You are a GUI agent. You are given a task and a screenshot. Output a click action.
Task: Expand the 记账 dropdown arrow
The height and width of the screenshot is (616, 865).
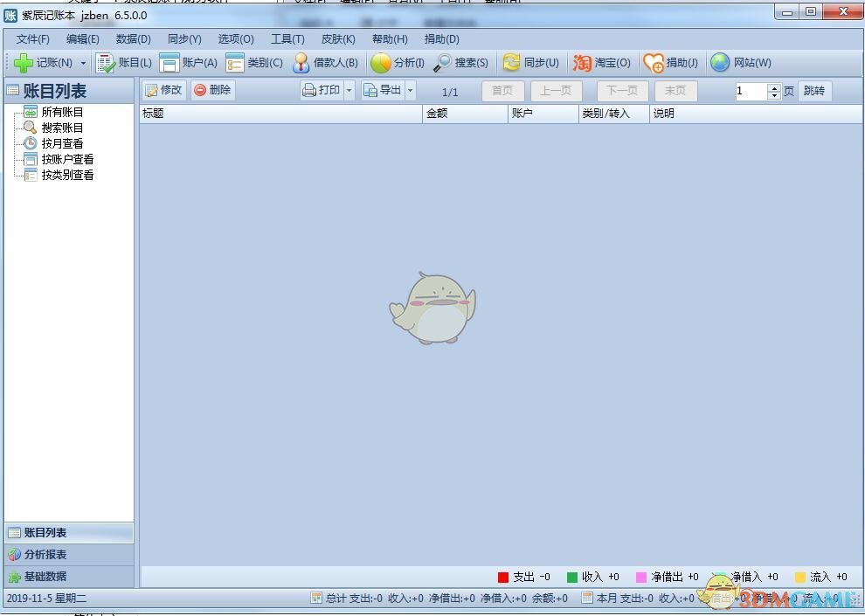tap(84, 63)
